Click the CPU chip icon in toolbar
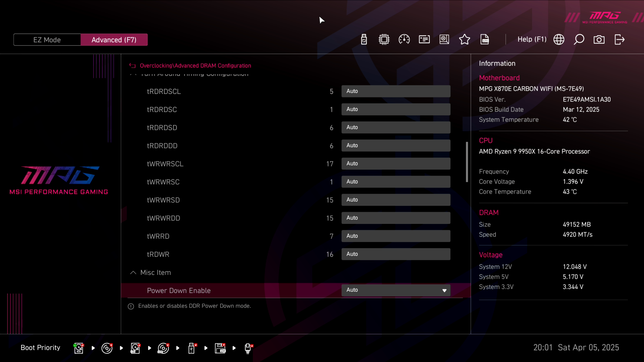Viewport: 644px width, 362px height. [384, 40]
